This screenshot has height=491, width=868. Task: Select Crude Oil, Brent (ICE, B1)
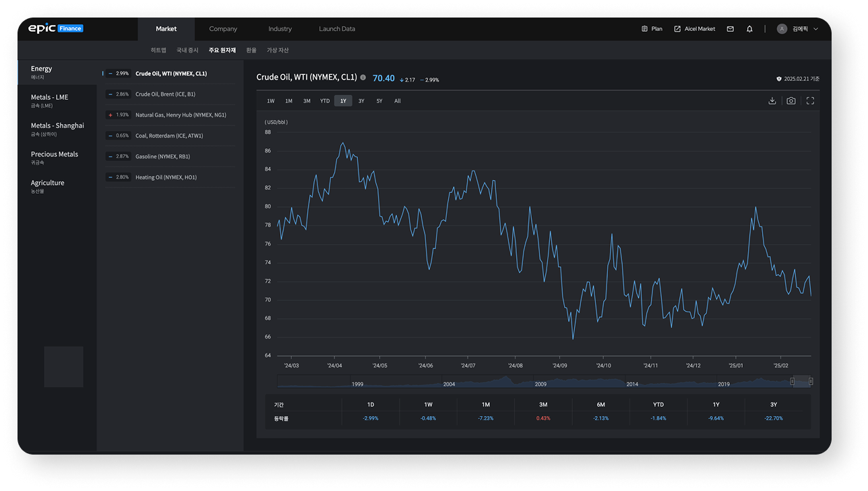(x=165, y=94)
